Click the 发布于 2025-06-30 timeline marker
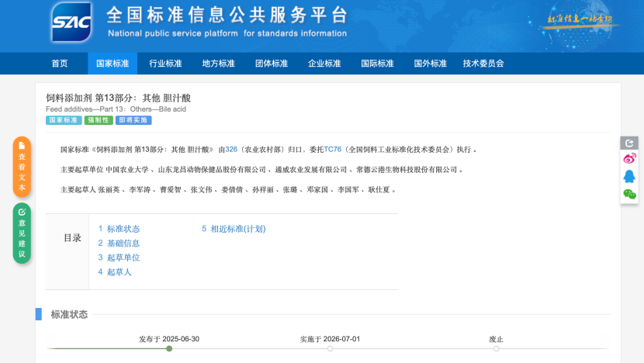Screen dimensions: 644x363 pyautogui.click(x=169, y=348)
